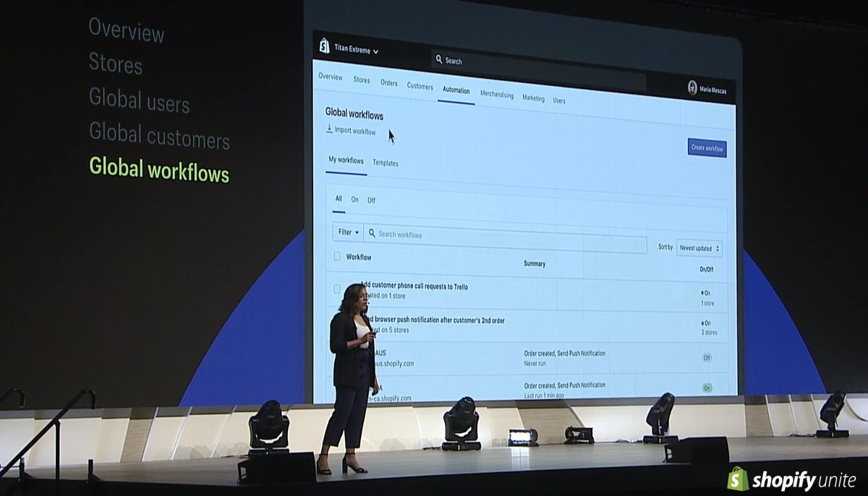Select the Automation tab
Image resolution: width=868 pixels, height=496 pixels.
click(456, 90)
